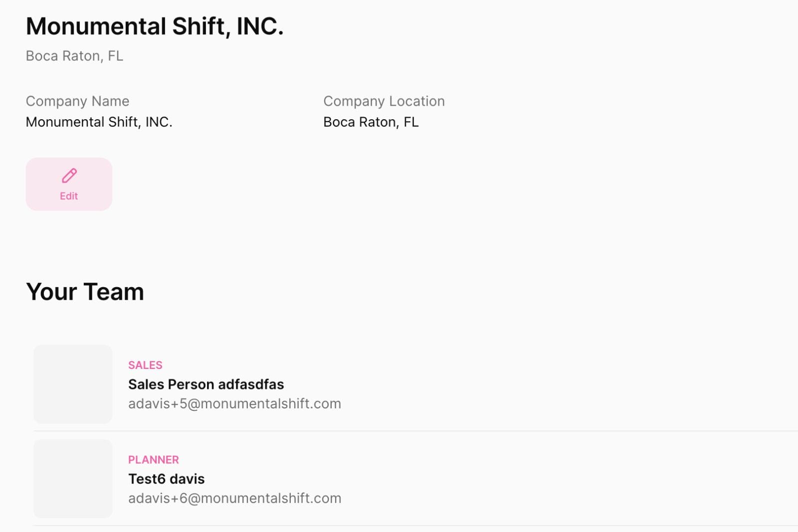Click the pencil icon above Edit
The width and height of the screenshot is (798, 532).
pyautogui.click(x=69, y=176)
